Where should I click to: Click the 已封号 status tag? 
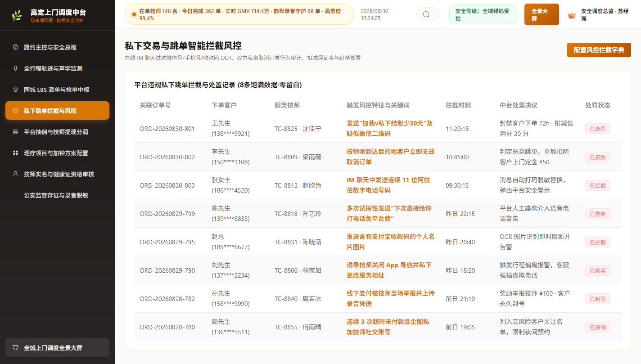coord(597,299)
